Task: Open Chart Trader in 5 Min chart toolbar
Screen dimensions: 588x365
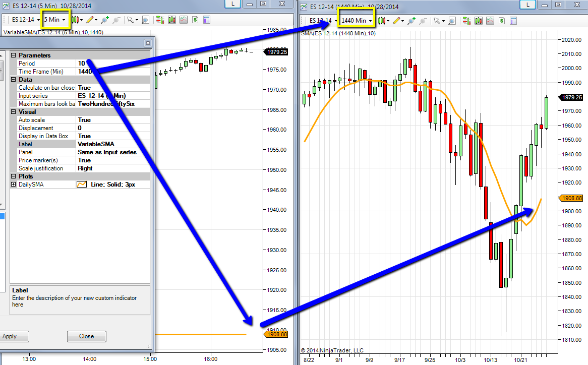Action: 160,20
